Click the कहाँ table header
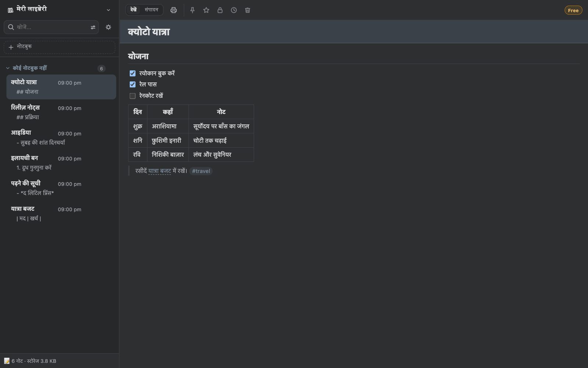The height and width of the screenshot is (368, 588). [x=168, y=112]
